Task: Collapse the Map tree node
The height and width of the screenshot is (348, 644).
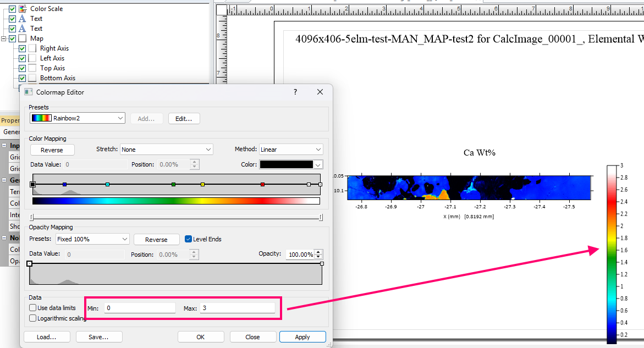Action: (4, 38)
